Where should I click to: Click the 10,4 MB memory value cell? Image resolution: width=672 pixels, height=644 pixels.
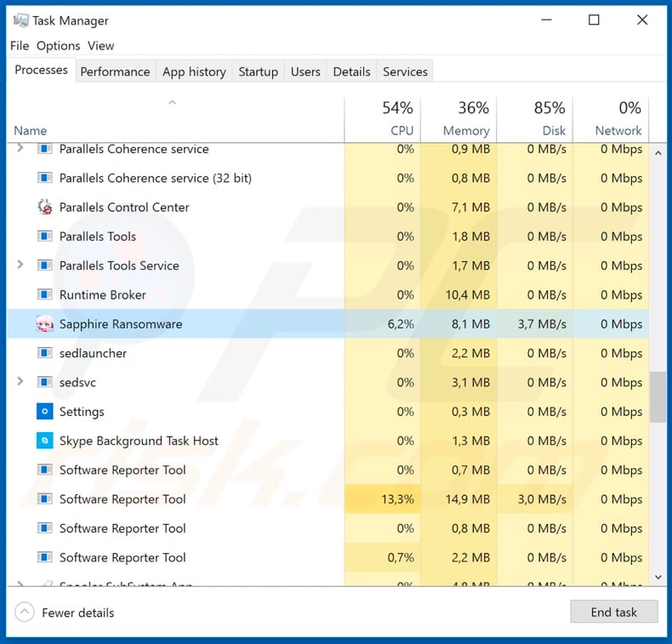[458, 295]
